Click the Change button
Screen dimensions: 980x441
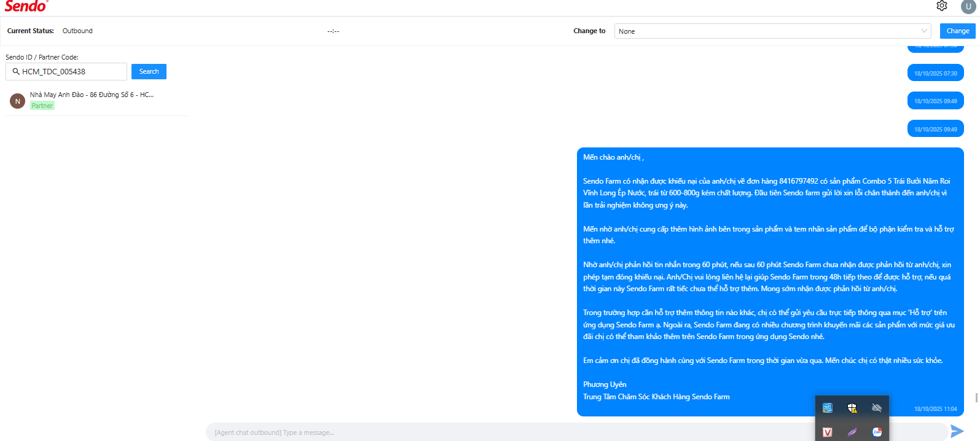click(957, 31)
